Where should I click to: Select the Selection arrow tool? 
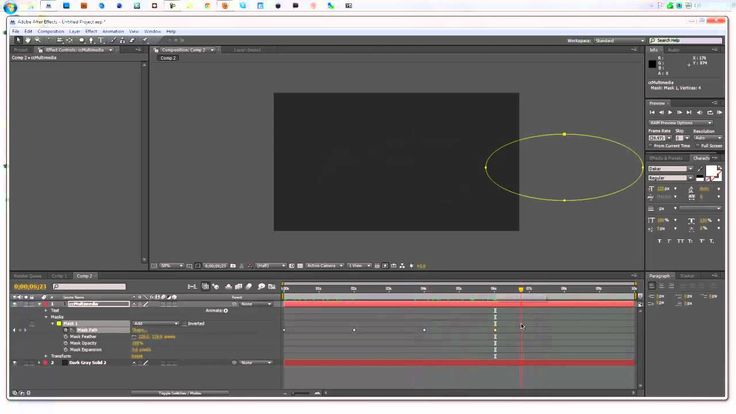pyautogui.click(x=18, y=40)
